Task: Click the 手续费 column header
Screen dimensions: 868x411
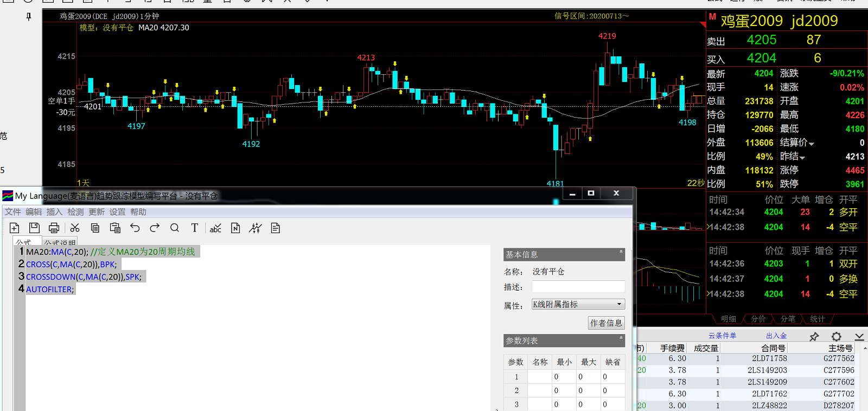Action: 672,348
